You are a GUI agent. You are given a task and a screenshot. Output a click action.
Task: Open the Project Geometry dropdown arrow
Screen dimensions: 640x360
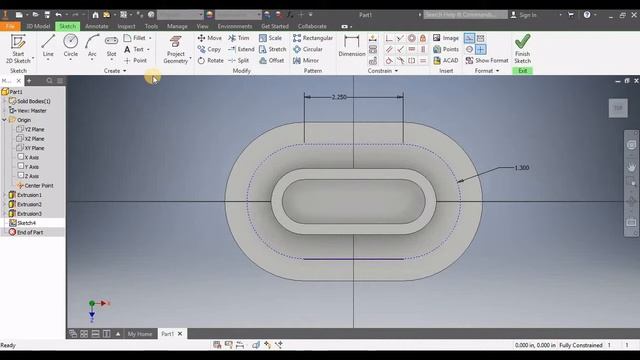click(190, 59)
